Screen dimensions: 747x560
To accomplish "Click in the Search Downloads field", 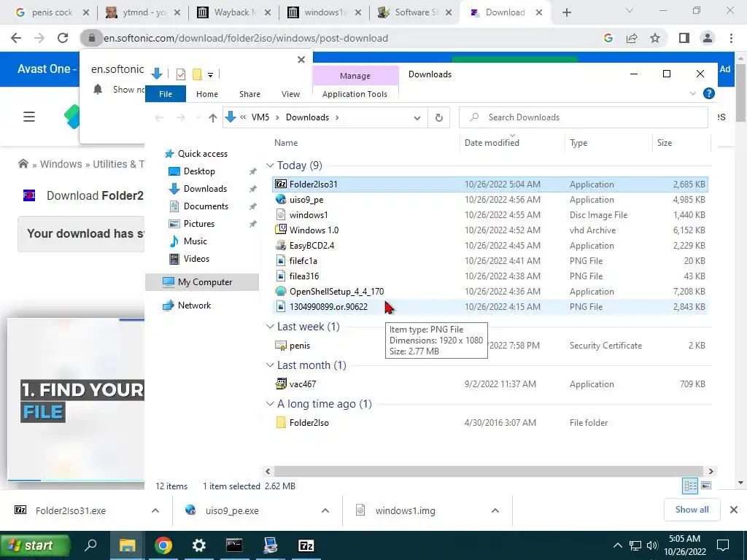I will coord(583,117).
